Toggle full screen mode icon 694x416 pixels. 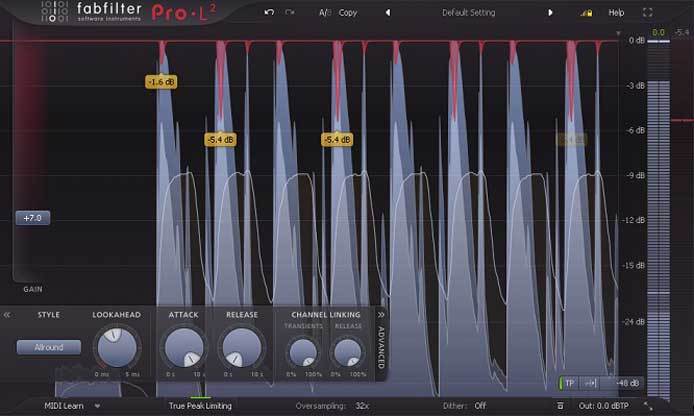pyautogui.click(x=648, y=12)
